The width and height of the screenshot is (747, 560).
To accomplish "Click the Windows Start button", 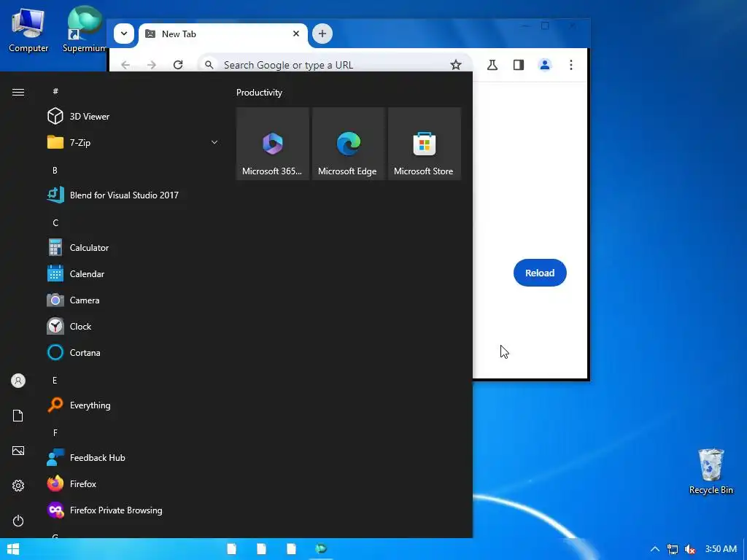I will click(x=13, y=549).
